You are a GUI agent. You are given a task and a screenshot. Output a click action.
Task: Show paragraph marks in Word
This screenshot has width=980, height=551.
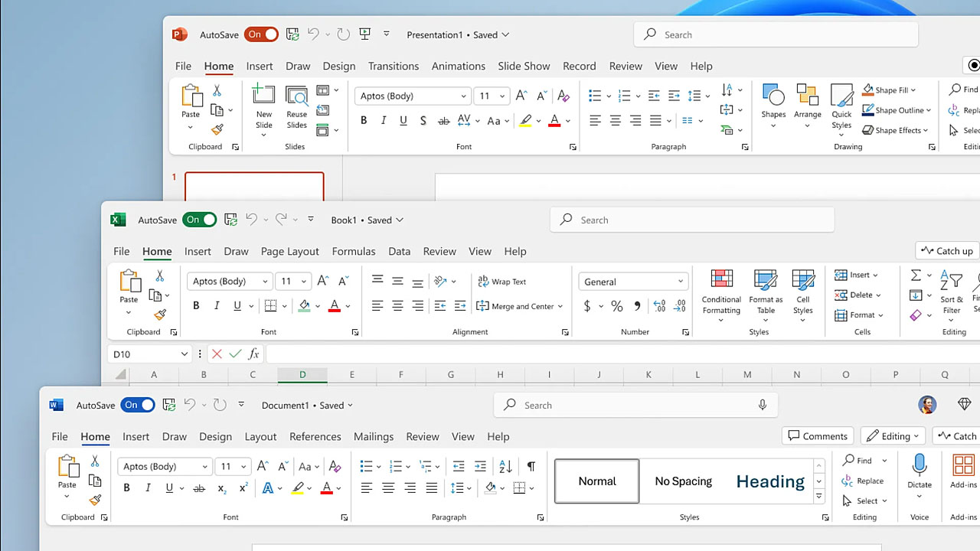click(531, 466)
